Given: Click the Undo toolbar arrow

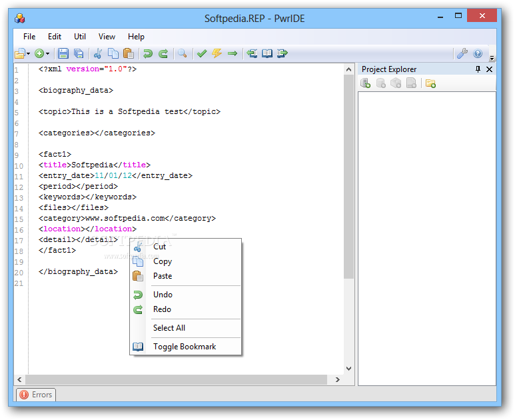Looking at the screenshot, I should tap(148, 53).
